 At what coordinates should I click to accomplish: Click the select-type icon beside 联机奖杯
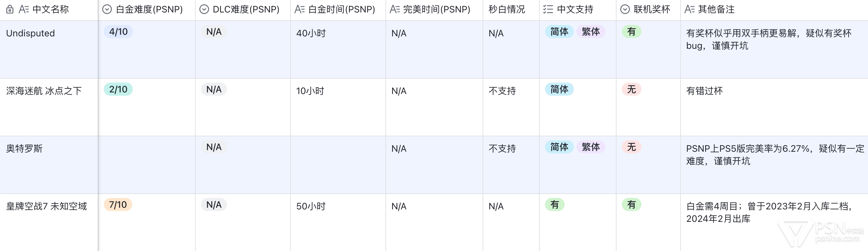click(x=625, y=10)
